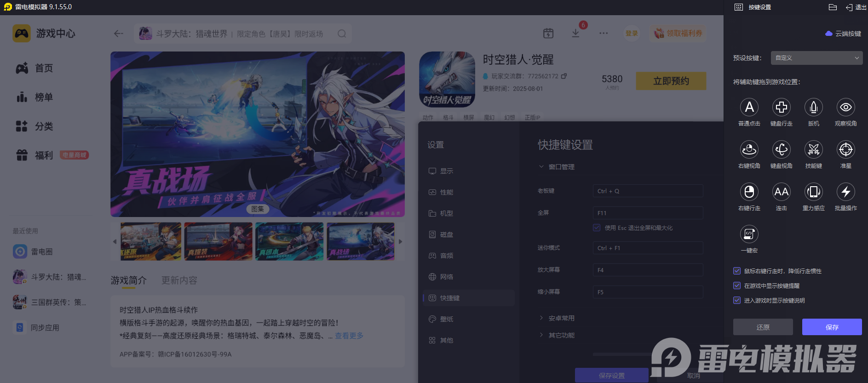Open the calendar check-in icon

[x=548, y=33]
